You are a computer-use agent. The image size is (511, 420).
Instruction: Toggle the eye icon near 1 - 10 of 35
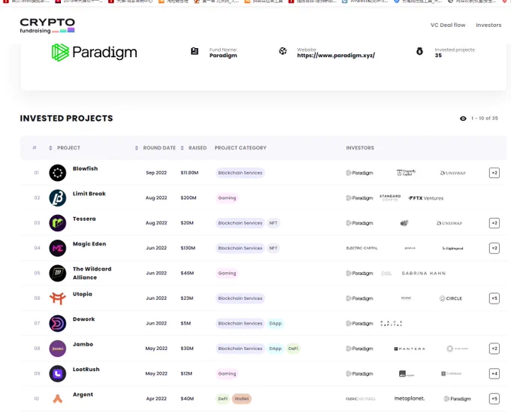463,119
